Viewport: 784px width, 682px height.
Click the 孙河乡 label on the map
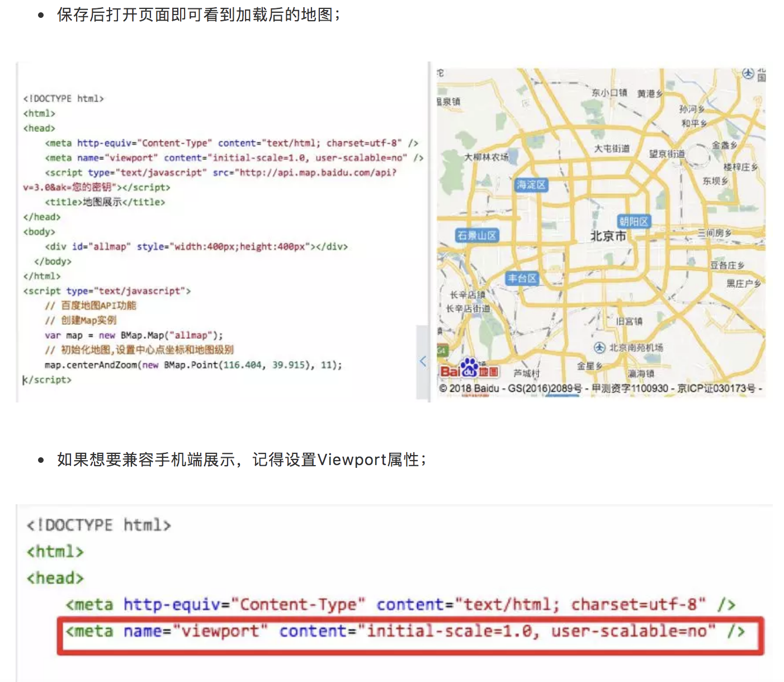pos(692,109)
